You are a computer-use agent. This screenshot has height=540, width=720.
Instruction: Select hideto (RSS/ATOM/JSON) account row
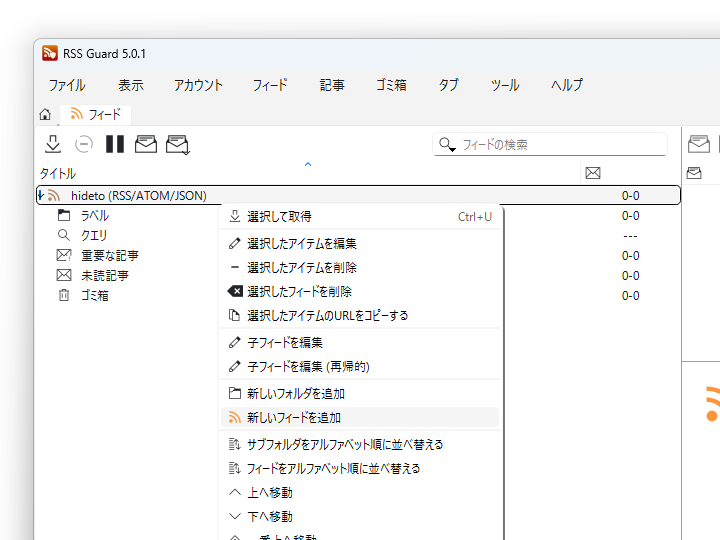[x=358, y=196]
